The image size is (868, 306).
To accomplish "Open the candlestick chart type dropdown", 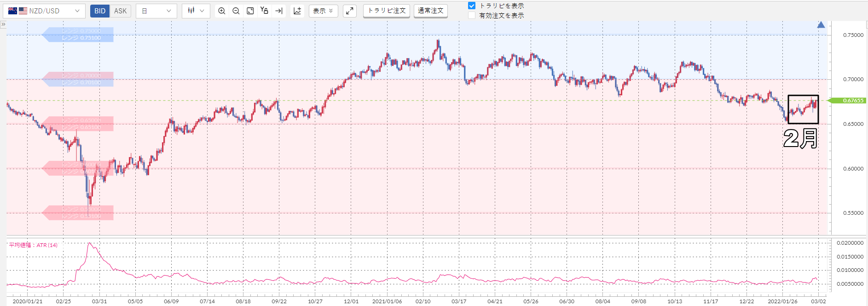I will coord(196,11).
